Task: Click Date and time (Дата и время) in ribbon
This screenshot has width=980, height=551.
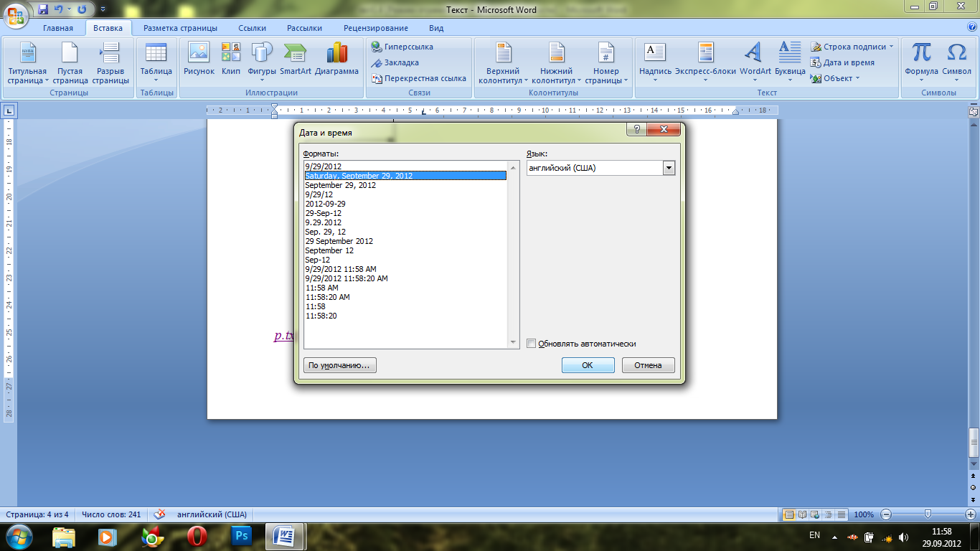Action: pos(843,62)
